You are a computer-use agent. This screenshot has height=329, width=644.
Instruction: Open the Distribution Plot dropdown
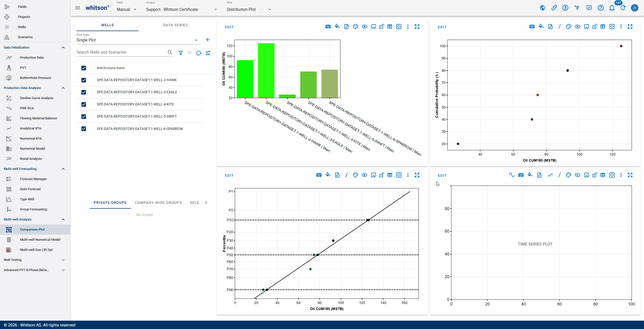point(249,9)
